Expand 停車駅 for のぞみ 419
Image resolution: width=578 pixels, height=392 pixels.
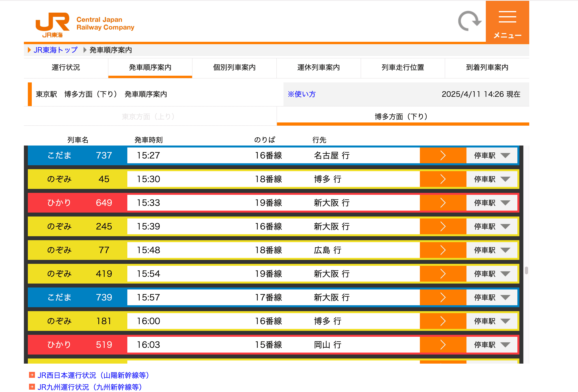click(492, 274)
